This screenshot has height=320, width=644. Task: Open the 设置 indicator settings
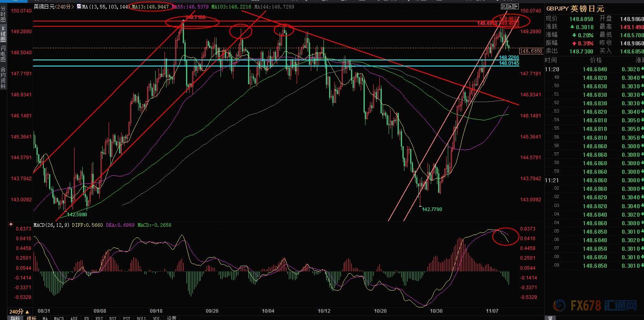171,318
